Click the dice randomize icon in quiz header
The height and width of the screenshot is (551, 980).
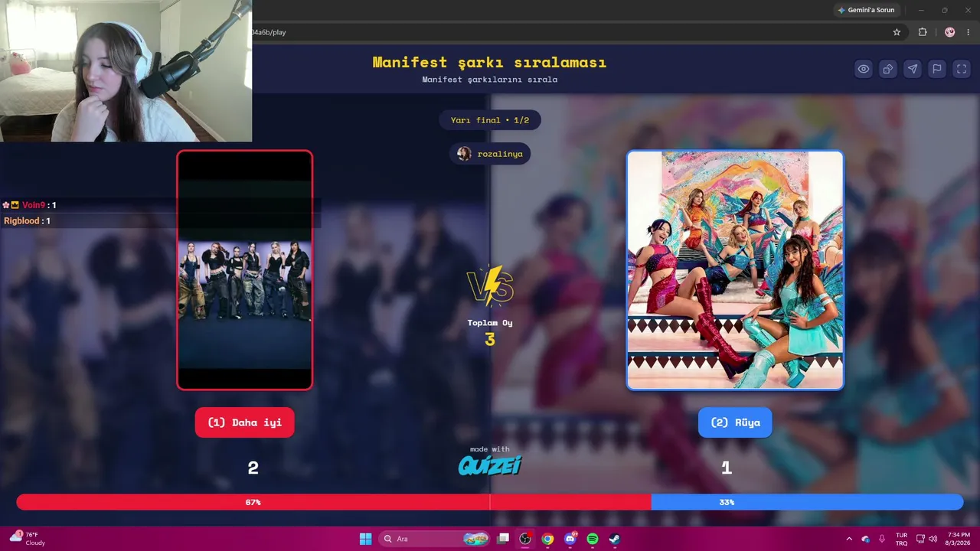pos(888,69)
